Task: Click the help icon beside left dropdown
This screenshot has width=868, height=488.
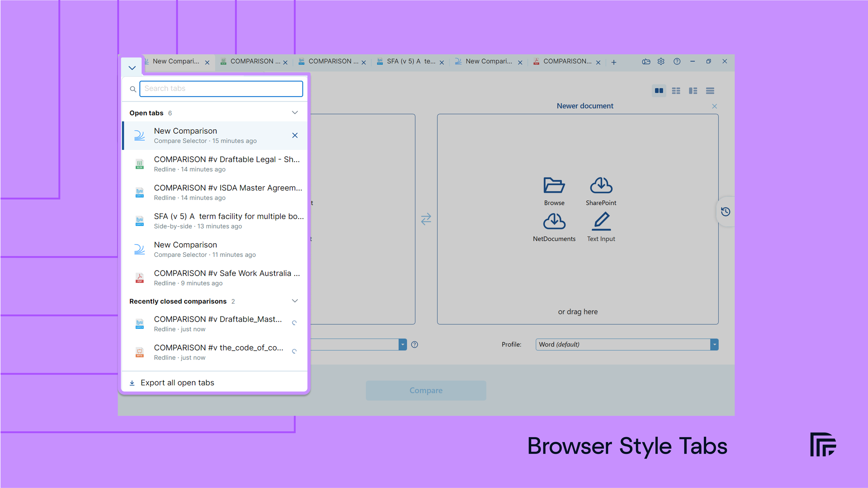Action: 414,344
